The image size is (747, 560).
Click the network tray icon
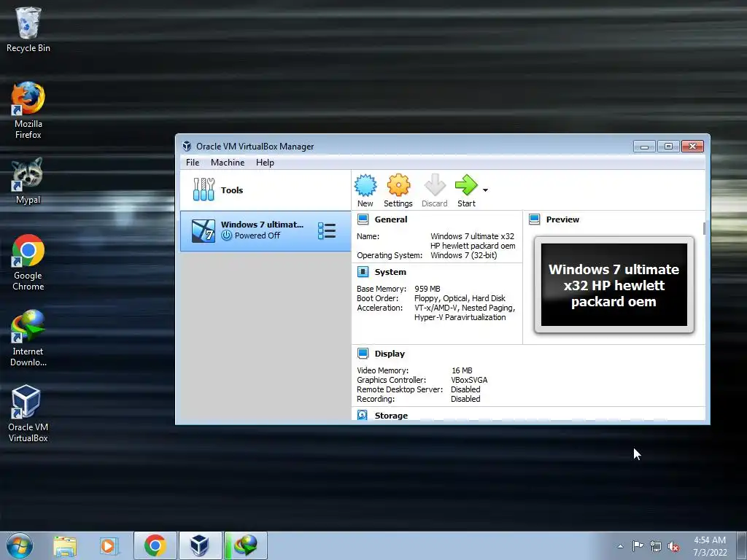656,547
